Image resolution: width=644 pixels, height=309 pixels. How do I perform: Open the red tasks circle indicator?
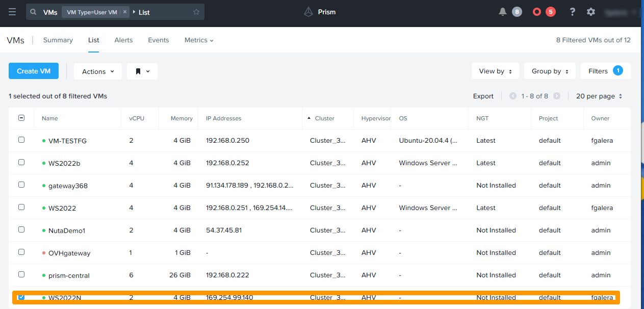tap(537, 12)
